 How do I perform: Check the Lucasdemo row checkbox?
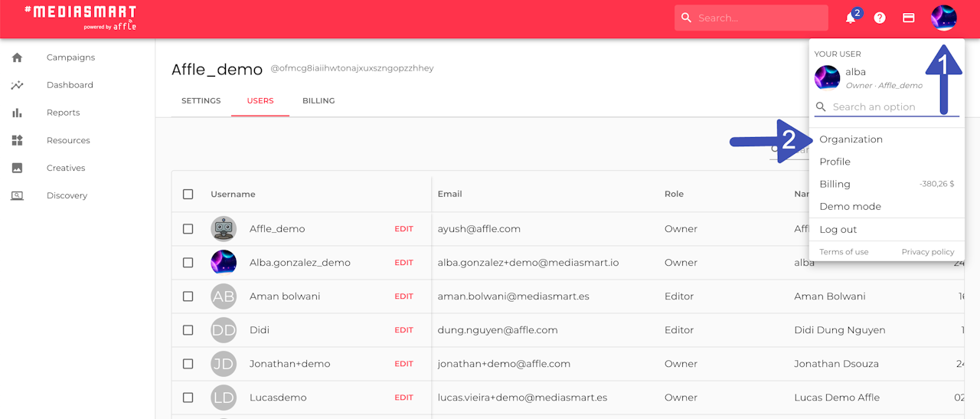tap(188, 397)
